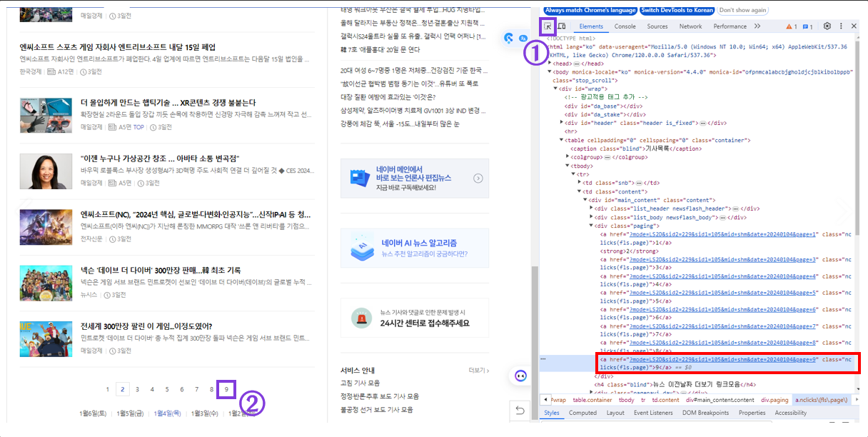Click the orange warning count icon in DevTools
Viewport: 868px width, 437px height.
point(791,26)
